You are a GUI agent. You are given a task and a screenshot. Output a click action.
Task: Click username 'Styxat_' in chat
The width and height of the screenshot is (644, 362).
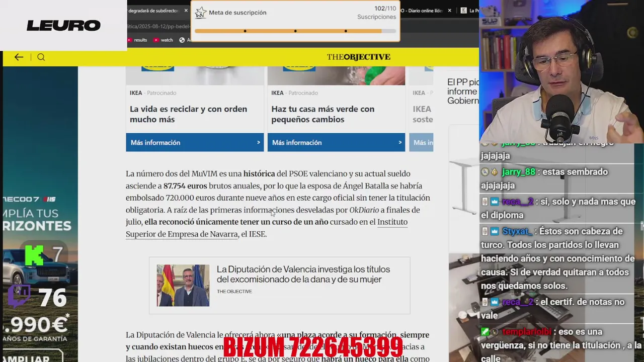516,231
